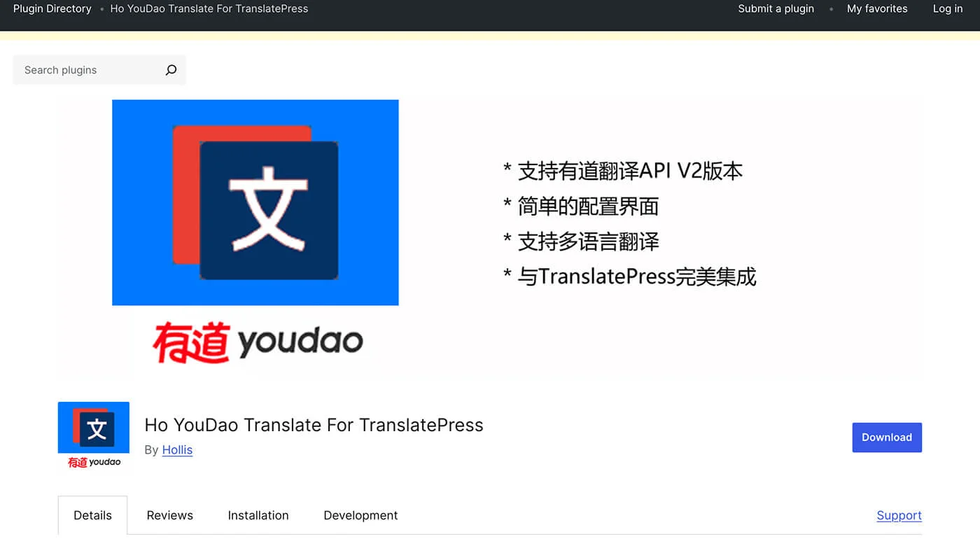Click the red Youdao logo in the banner
Viewport: 980px width, 560px height.
click(x=258, y=342)
